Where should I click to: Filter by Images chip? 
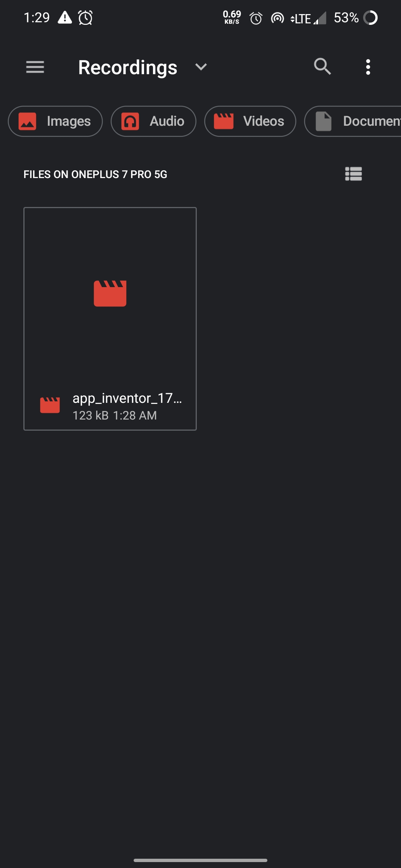55,121
